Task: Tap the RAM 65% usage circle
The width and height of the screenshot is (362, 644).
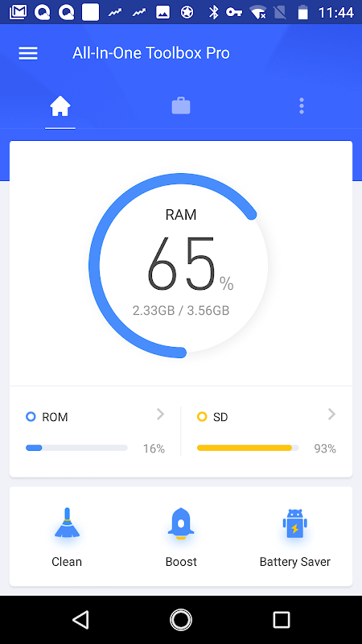Action: tap(179, 266)
